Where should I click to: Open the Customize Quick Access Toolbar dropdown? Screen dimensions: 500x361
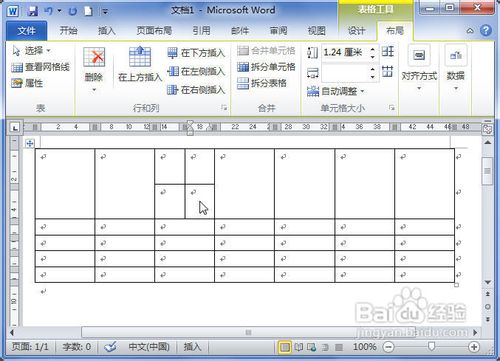(x=105, y=12)
